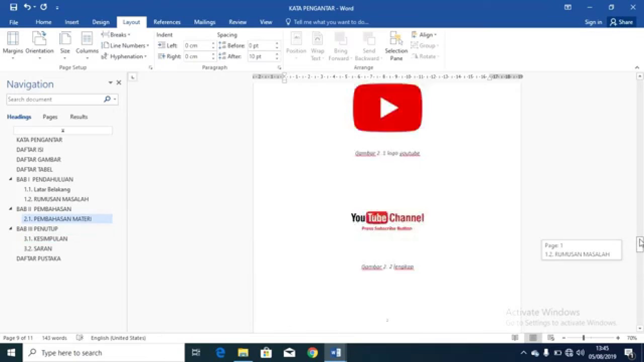The image size is (644, 362).
Task: Select the YouTube Channel image
Action: [387, 221]
